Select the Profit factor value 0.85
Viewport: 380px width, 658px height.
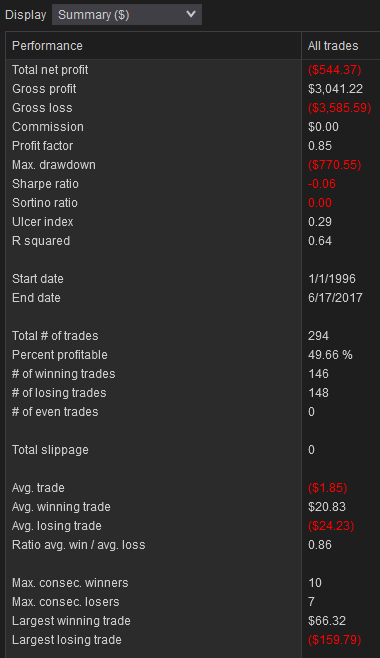point(320,146)
